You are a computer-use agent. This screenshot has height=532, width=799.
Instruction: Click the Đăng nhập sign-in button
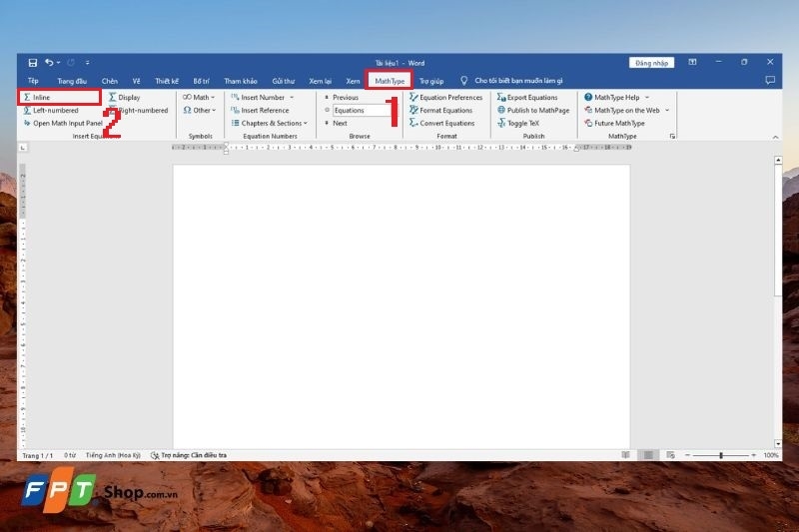coord(651,63)
